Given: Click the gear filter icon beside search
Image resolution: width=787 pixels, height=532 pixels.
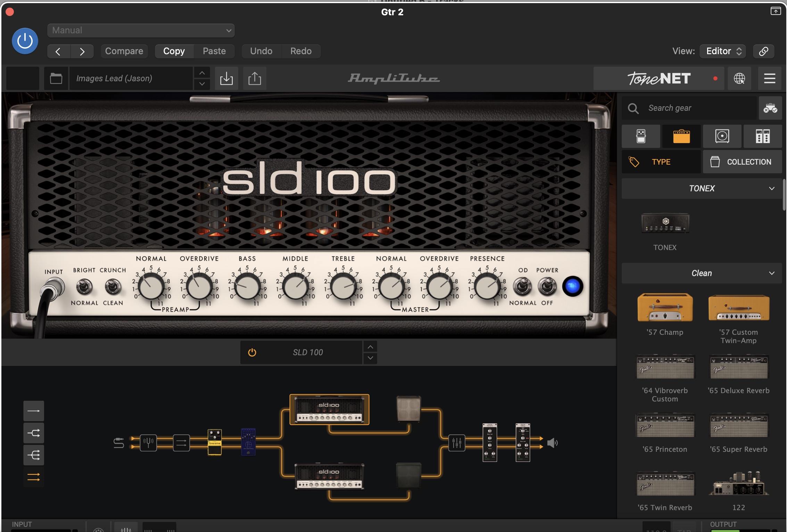Looking at the screenshot, I should click(770, 108).
